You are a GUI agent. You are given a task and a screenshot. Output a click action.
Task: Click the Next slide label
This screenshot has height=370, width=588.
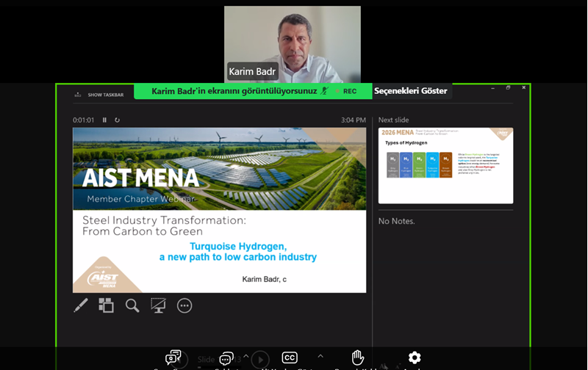[x=393, y=120]
